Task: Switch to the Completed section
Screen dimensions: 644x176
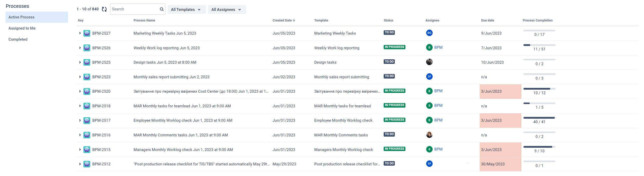Action: [18, 39]
